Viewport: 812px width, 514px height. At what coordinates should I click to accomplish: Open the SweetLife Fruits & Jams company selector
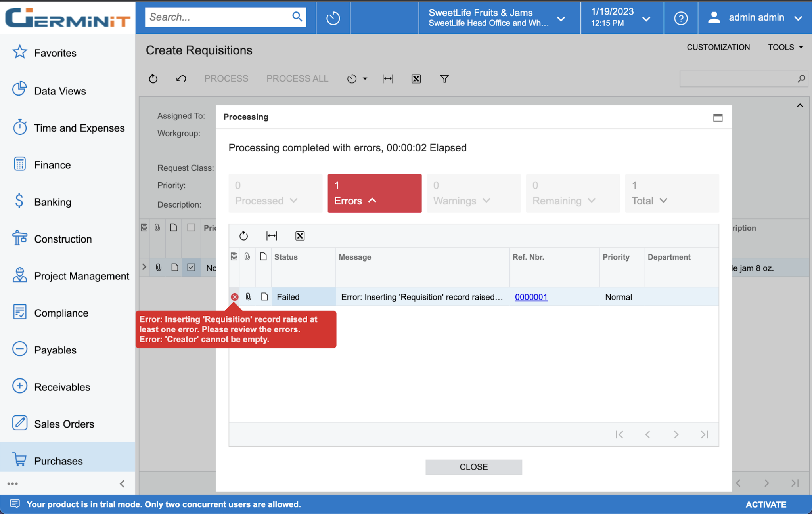[500, 18]
